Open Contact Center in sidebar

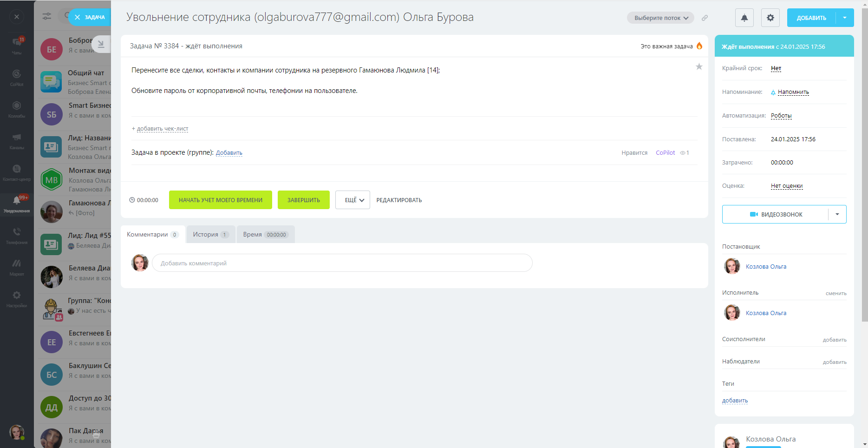(17, 172)
